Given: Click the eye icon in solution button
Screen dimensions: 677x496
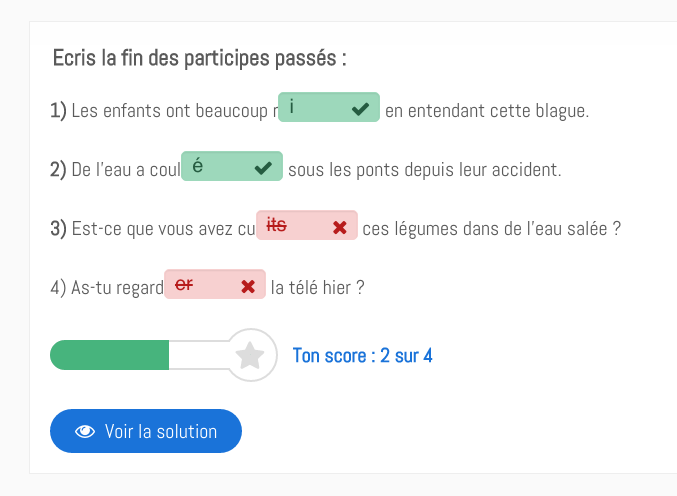Looking at the screenshot, I should point(85,431).
